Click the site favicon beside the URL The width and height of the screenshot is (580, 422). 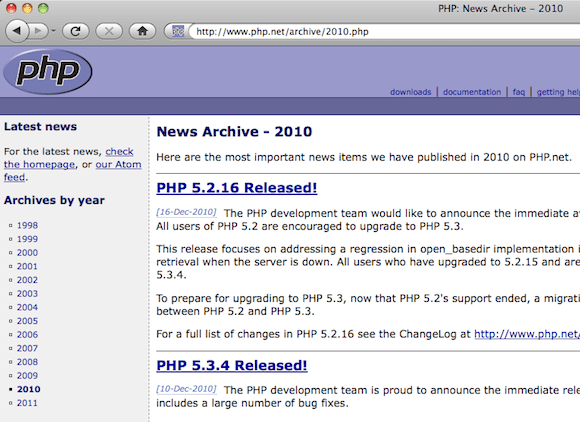178,31
